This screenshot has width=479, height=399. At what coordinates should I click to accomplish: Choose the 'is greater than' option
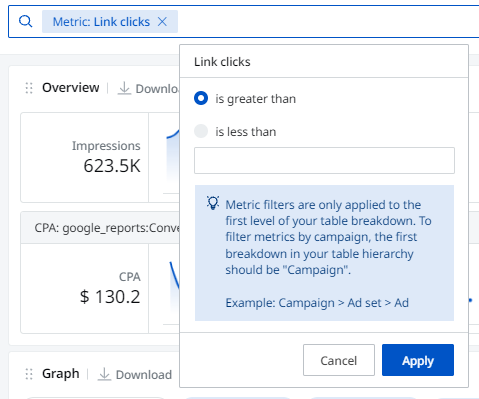[201, 98]
